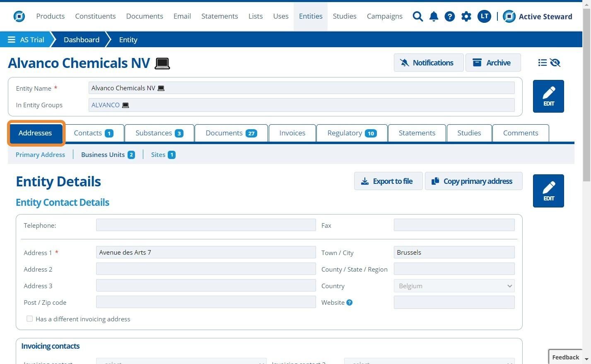
Task: Expand the Country dropdown showing Belgium
Action: click(454, 286)
